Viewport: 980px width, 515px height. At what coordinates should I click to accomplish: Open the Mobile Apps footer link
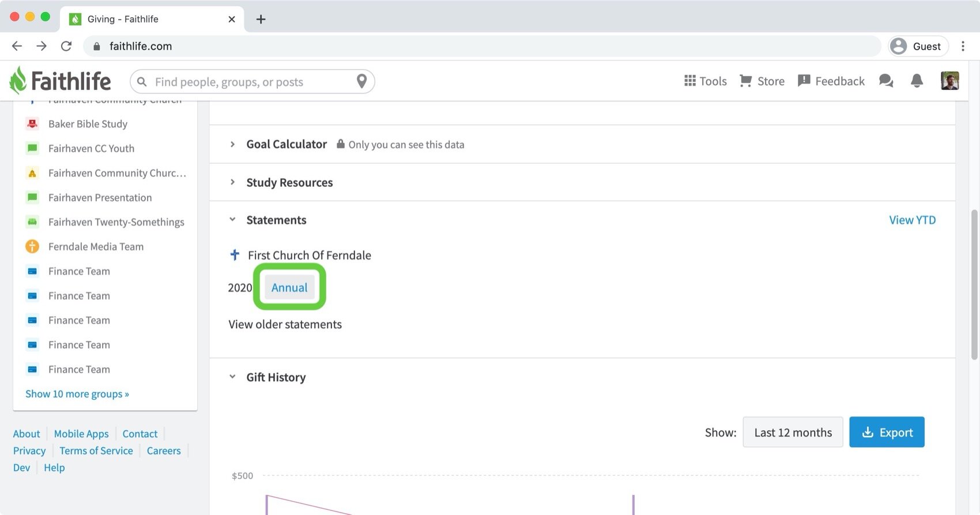point(81,434)
